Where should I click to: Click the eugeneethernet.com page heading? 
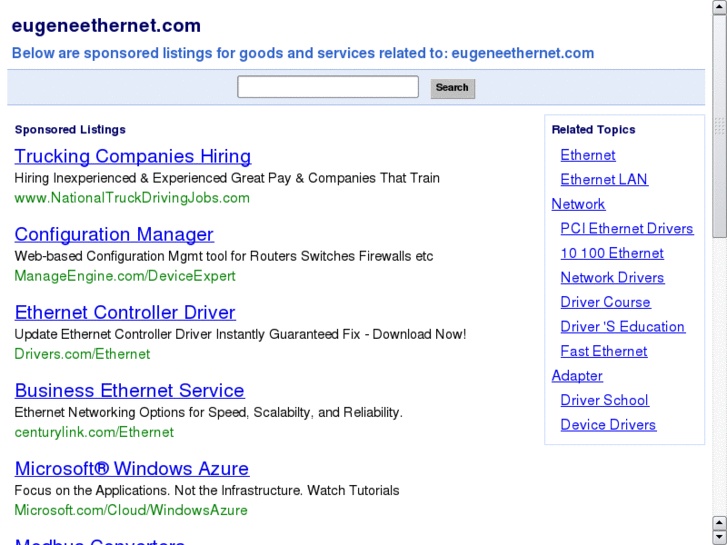pos(106,26)
